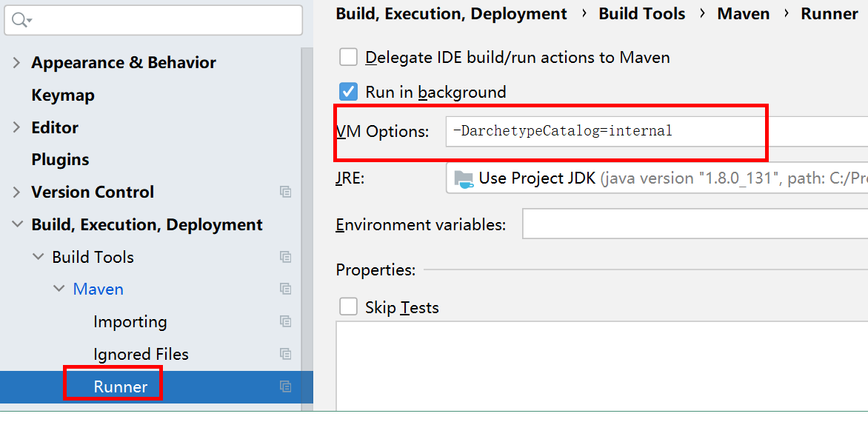Open the Keymap settings page
868x422 pixels.
[63, 96]
